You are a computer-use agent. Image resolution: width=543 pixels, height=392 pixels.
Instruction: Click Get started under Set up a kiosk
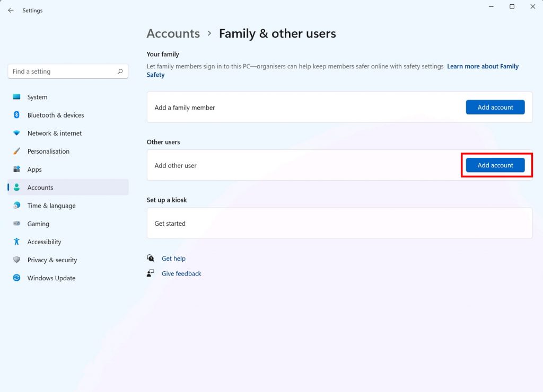pyautogui.click(x=170, y=223)
